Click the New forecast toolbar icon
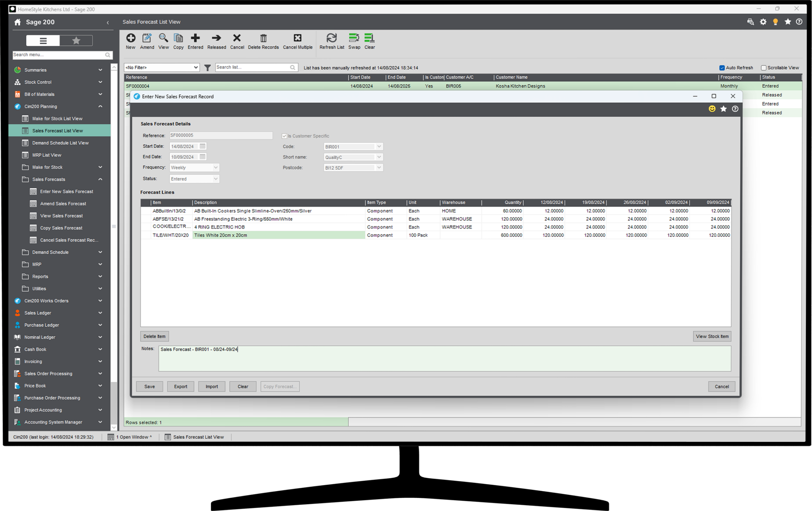The width and height of the screenshot is (812, 511). [x=130, y=38]
